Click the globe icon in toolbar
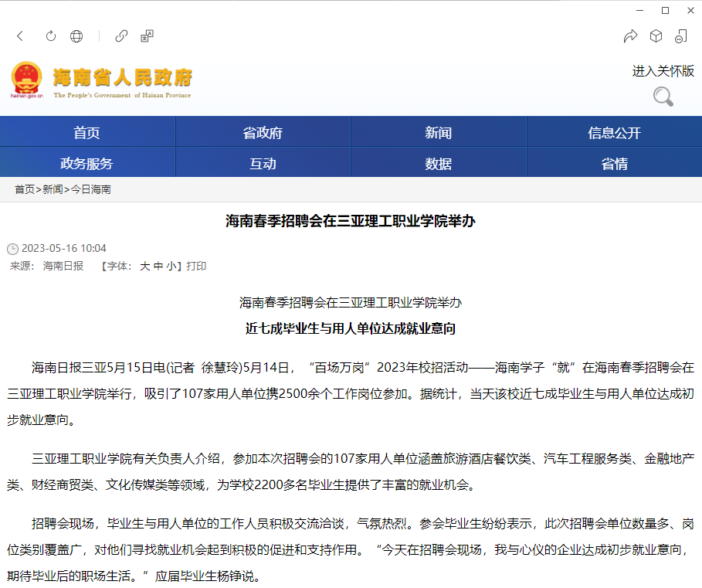Image resolution: width=702 pixels, height=588 pixels. coord(76,36)
